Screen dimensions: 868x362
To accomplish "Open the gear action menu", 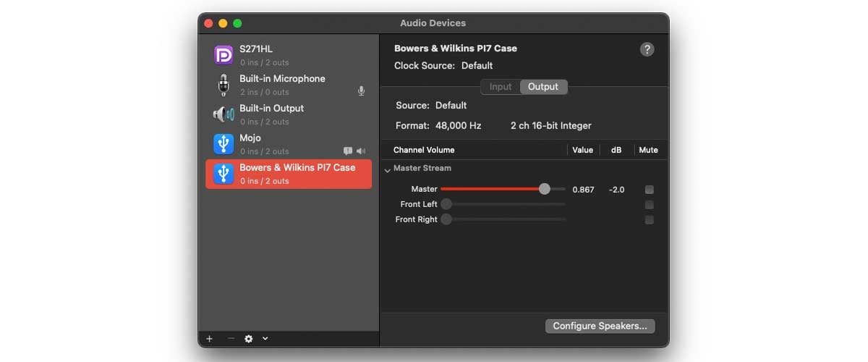I will point(249,338).
